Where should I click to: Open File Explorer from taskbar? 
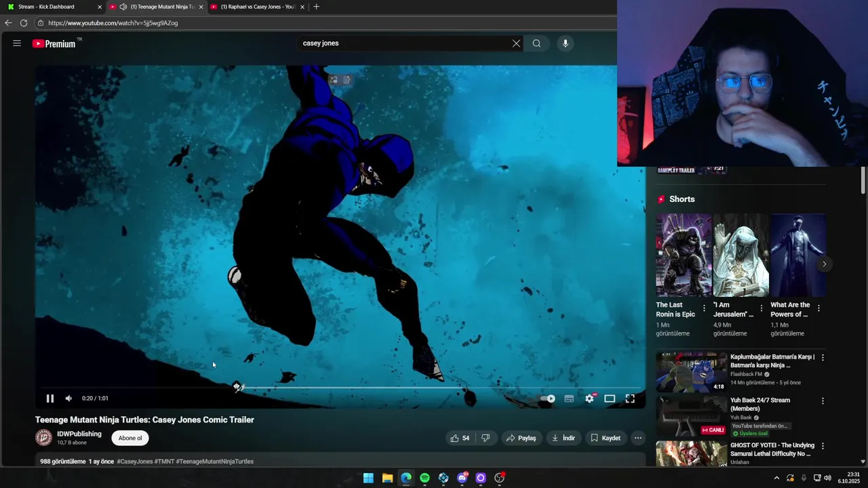(x=387, y=478)
